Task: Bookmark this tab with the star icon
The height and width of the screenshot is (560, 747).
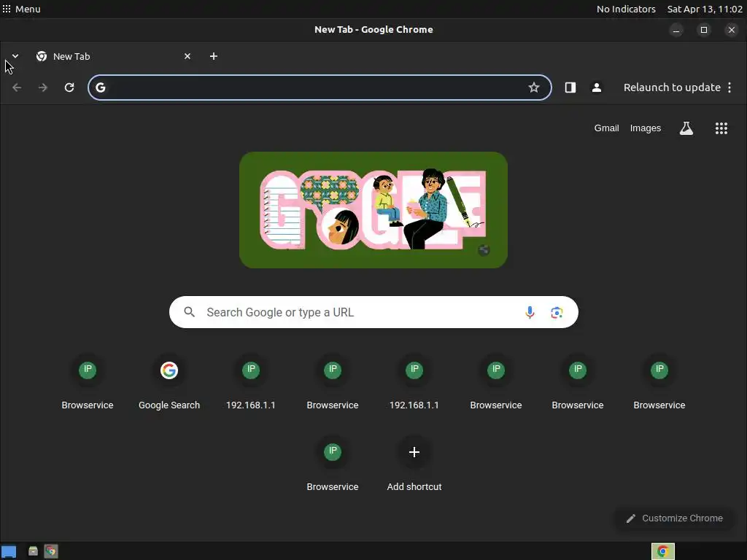Action: click(533, 87)
